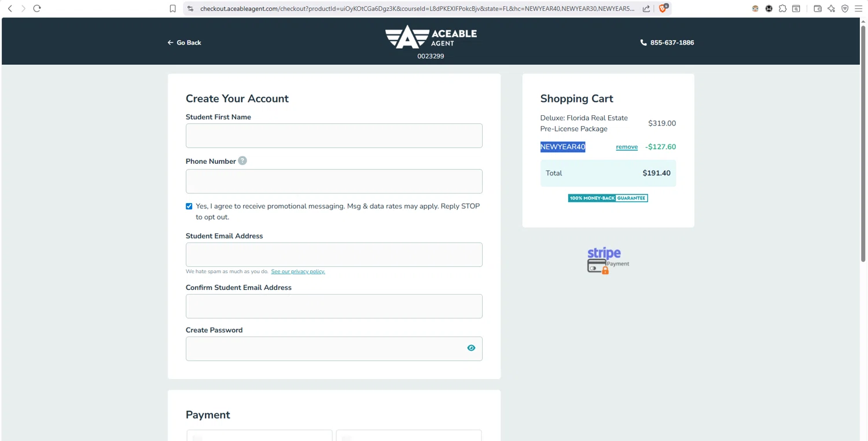Open the Leo AI sparkle icon
The height and width of the screenshot is (441, 868).
coord(832,9)
